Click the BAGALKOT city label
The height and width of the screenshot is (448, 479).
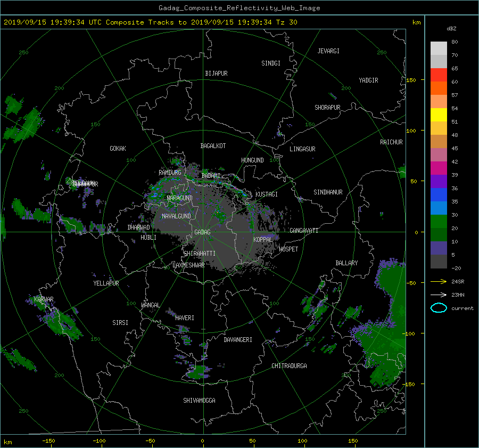213,146
